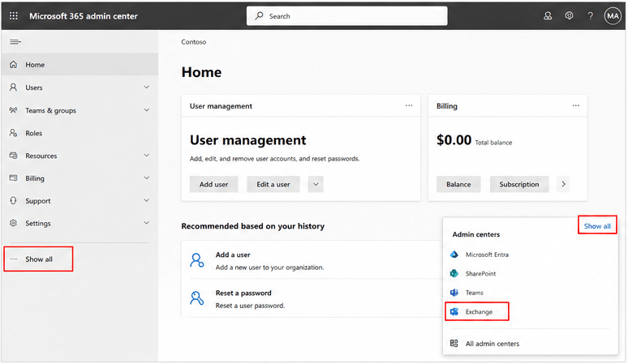The image size is (628, 364).
Task: Click the Reset a password person icon
Action: click(196, 298)
